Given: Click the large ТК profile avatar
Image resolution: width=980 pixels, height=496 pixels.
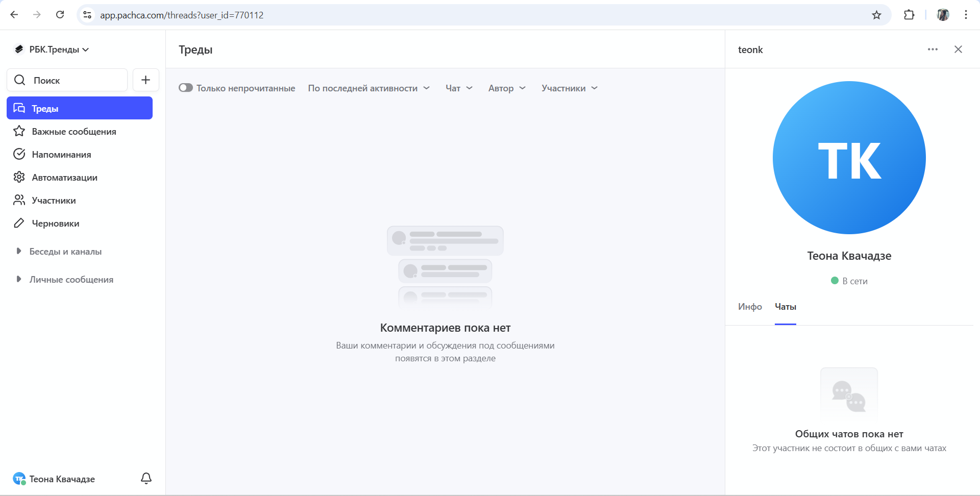Looking at the screenshot, I should pyautogui.click(x=849, y=158).
